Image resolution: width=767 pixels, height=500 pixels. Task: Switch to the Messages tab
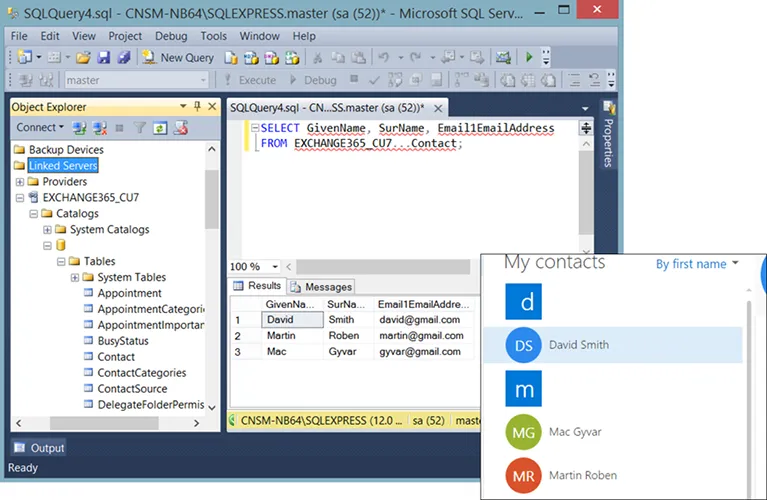(x=322, y=287)
